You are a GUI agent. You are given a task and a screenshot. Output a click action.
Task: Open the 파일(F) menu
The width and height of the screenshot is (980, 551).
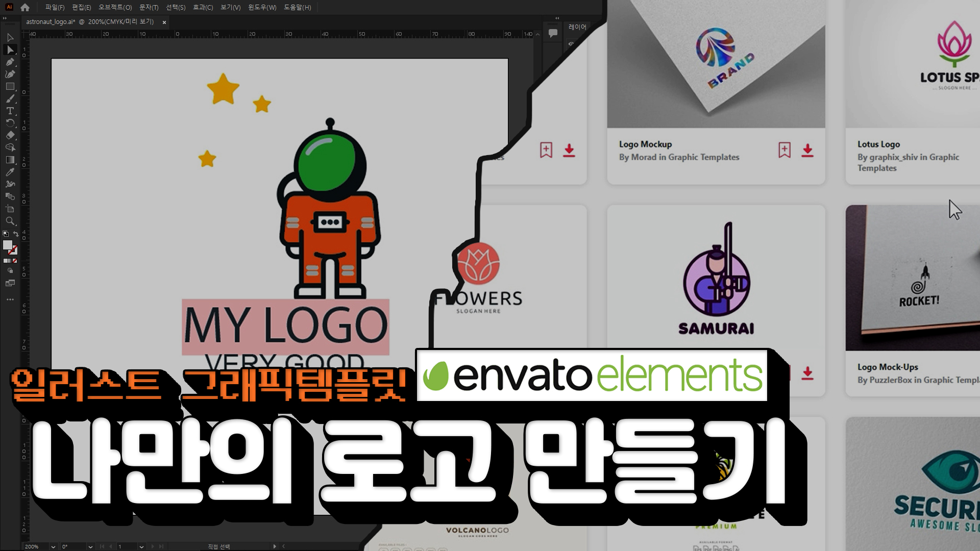coord(55,7)
